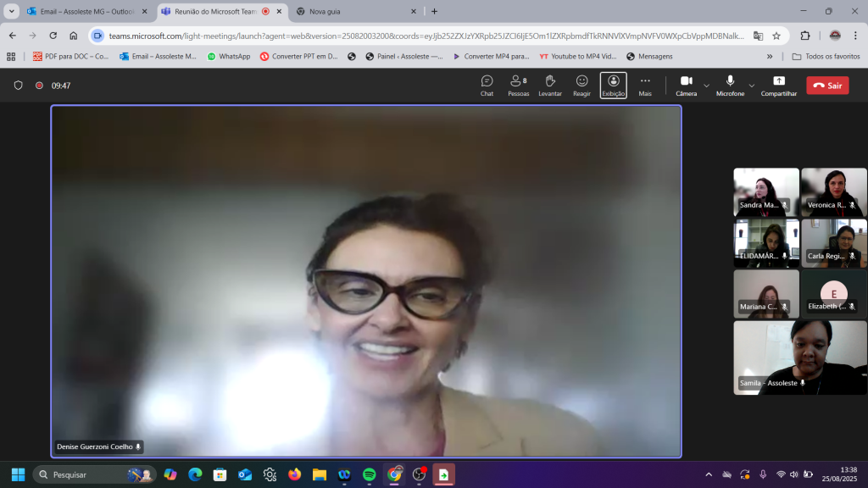Open the Exibição view options
This screenshot has width=868, height=488.
pos(613,85)
